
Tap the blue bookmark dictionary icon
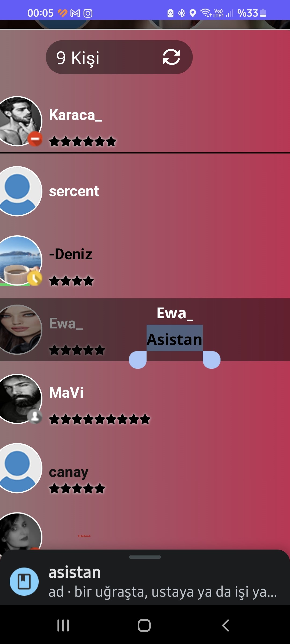24,581
